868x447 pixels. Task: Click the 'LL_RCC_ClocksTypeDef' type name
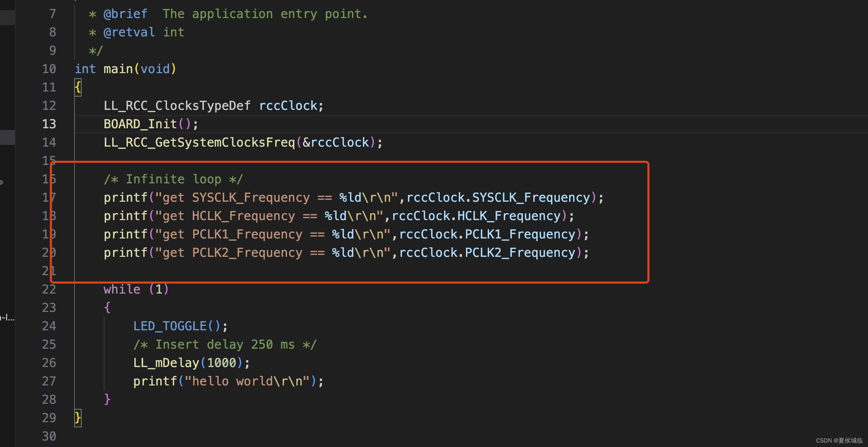(x=177, y=105)
